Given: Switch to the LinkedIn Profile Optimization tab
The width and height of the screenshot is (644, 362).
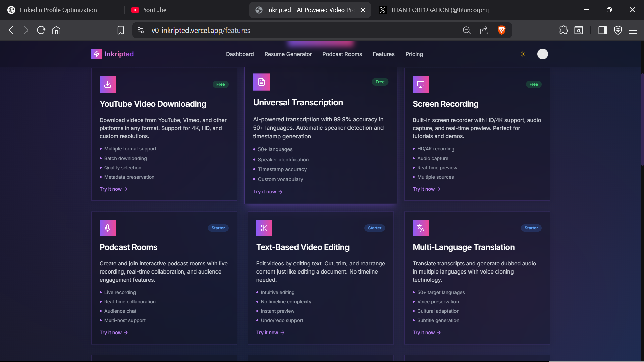Looking at the screenshot, I should pos(58,10).
